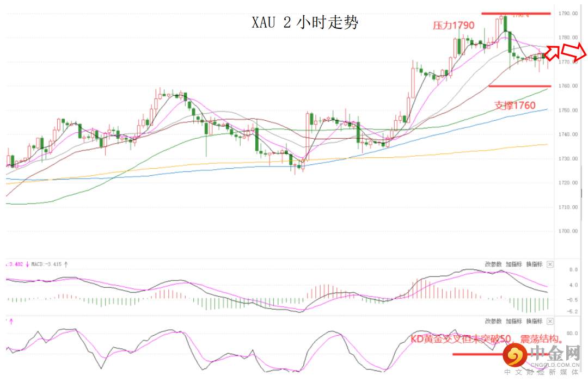Screen dimensions: 588x382
Task: Click the -0.5 MACD axis value
Action: (x=572, y=300)
